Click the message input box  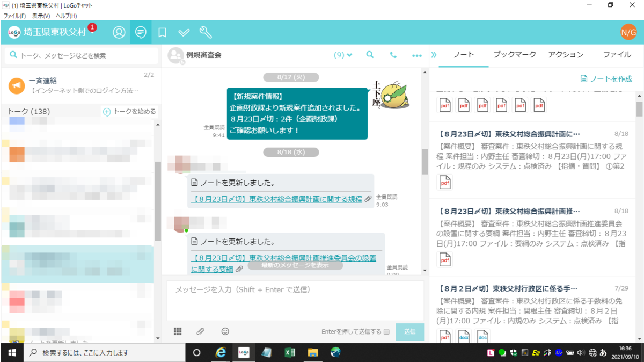[295, 301]
